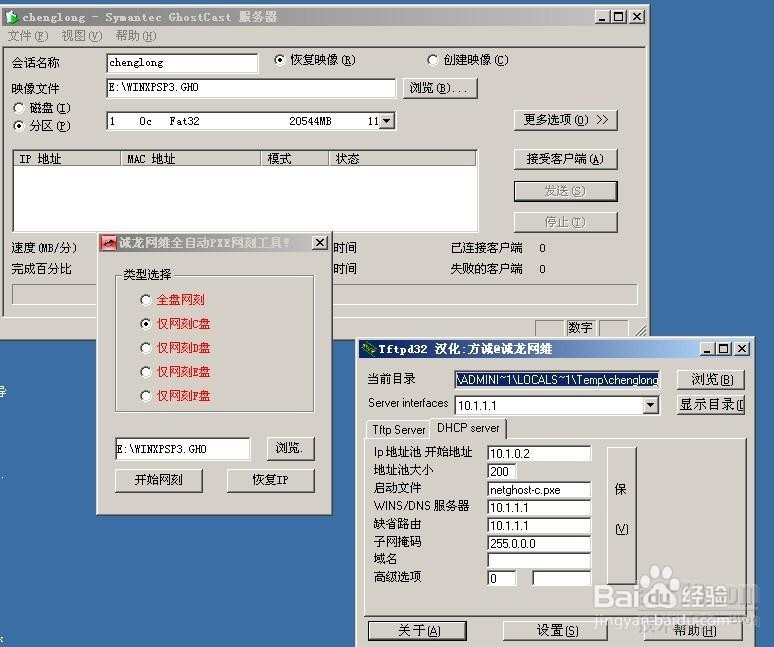Click the GhostCast Server title bar icon

coord(12,17)
